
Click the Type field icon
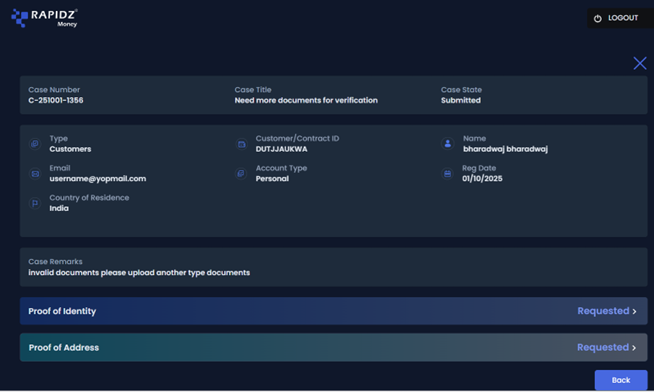(x=35, y=144)
